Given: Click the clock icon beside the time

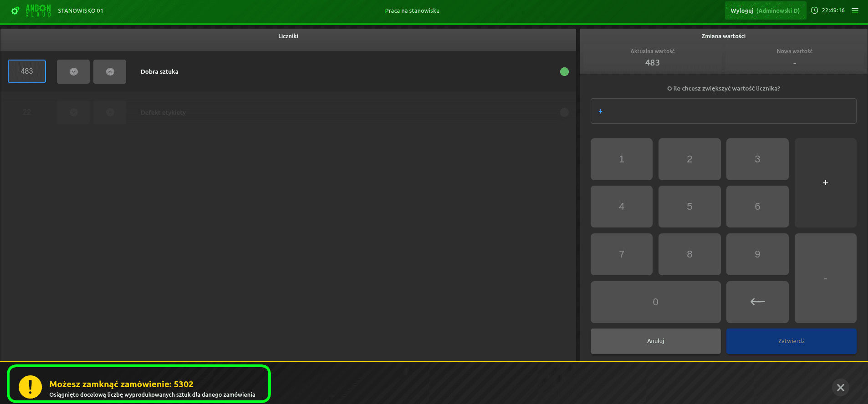Looking at the screenshot, I should point(814,10).
